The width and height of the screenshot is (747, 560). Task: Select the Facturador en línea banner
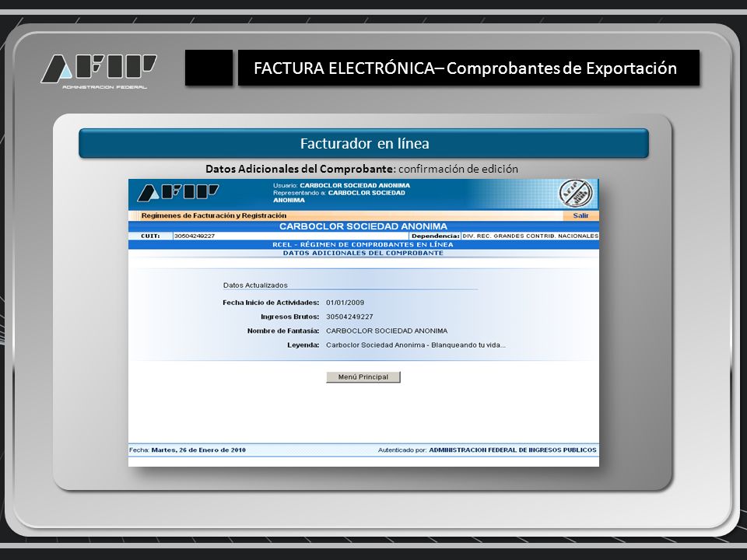coord(363,143)
